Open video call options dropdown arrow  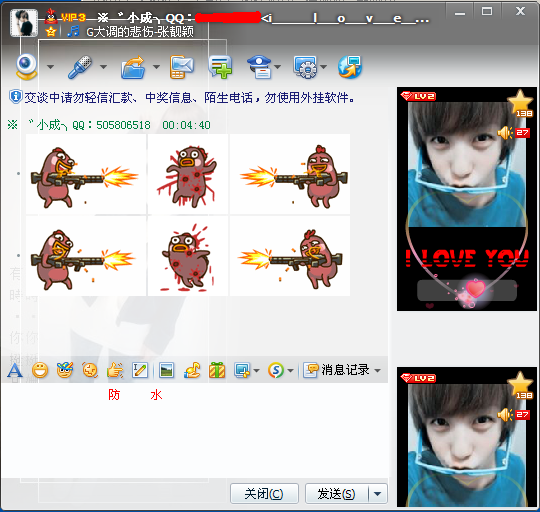[x=51, y=67]
